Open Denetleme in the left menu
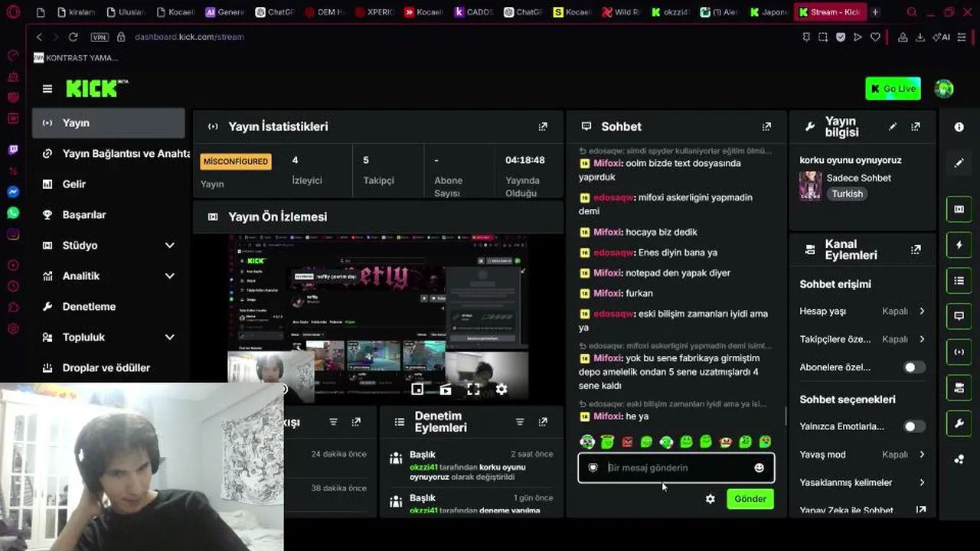 click(x=109, y=307)
